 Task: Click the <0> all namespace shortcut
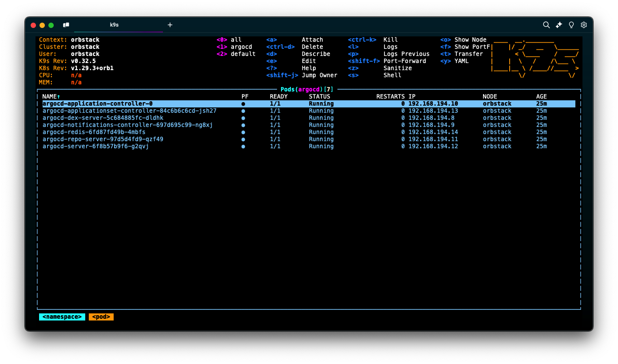click(229, 40)
